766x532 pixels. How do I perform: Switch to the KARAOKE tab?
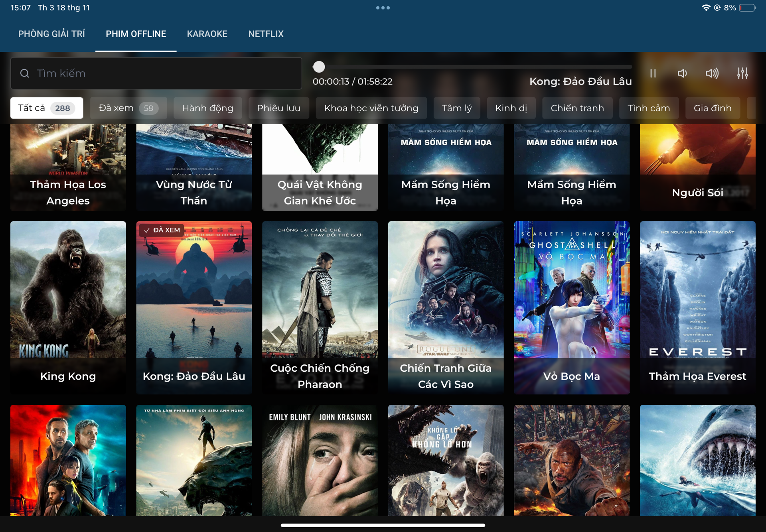click(x=207, y=34)
